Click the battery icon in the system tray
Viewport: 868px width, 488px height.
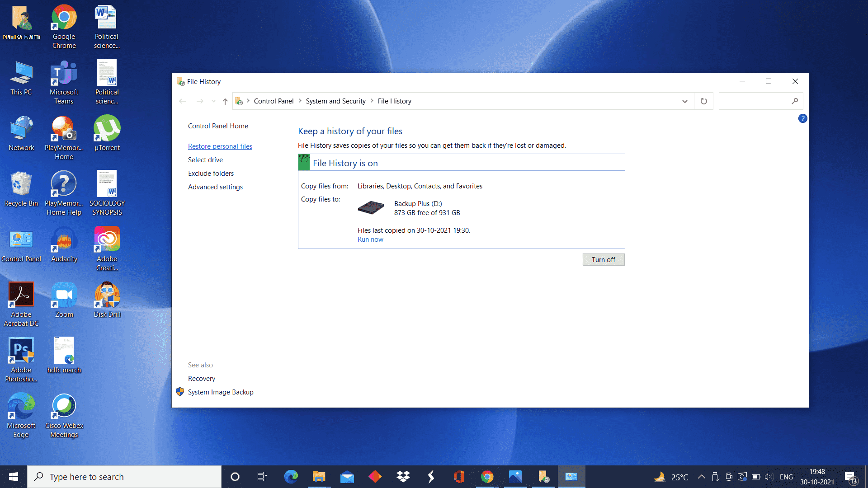(756, 476)
